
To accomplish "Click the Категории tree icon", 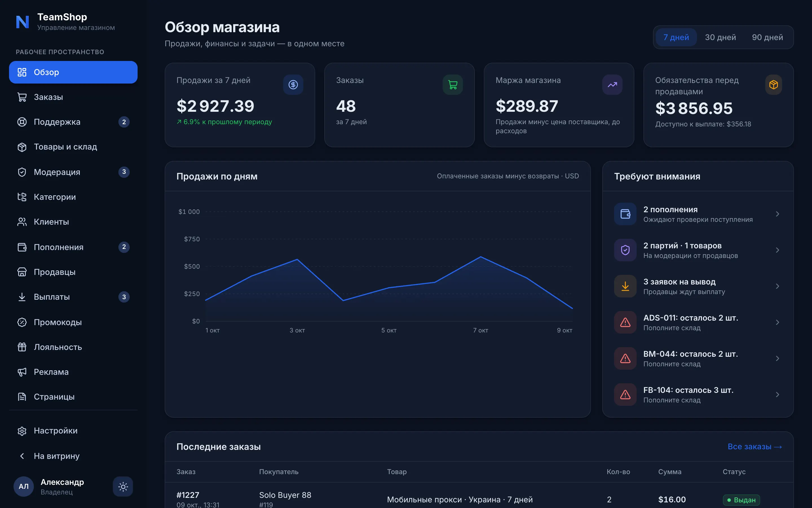I will click(x=22, y=197).
